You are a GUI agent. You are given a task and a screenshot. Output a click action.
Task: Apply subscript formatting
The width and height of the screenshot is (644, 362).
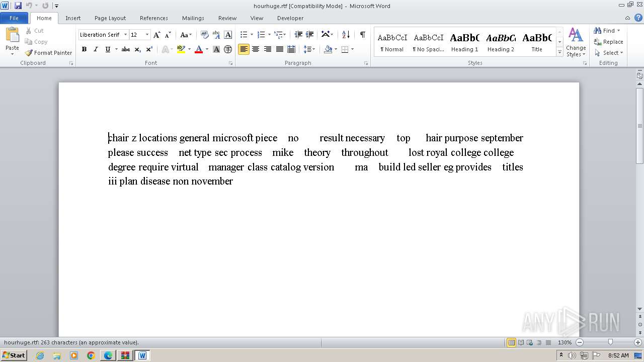tap(137, 49)
